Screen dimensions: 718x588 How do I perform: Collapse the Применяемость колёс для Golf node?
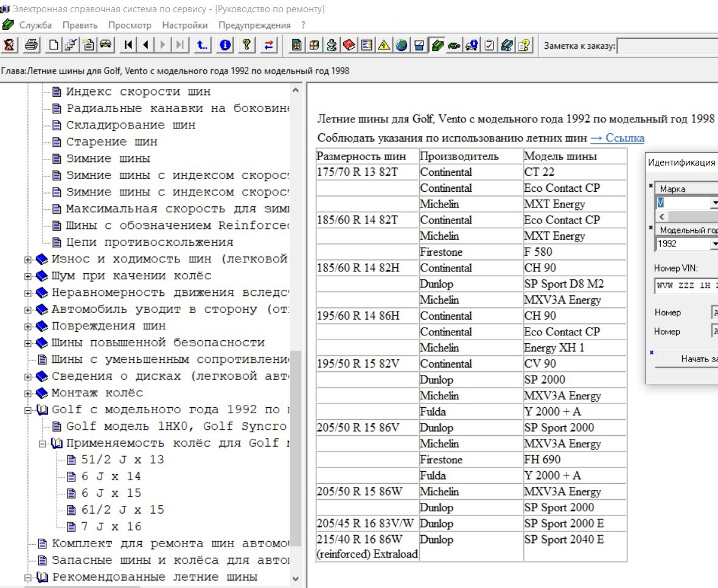(x=43, y=444)
